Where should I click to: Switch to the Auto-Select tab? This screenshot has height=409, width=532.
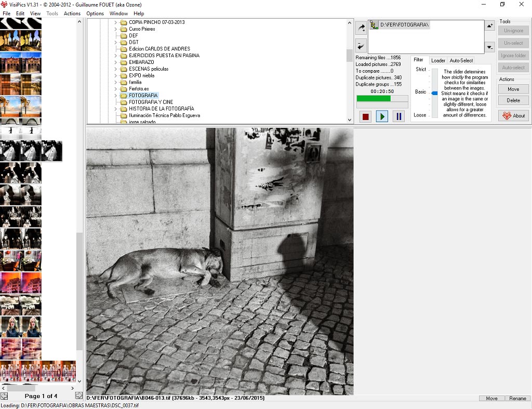(x=461, y=61)
